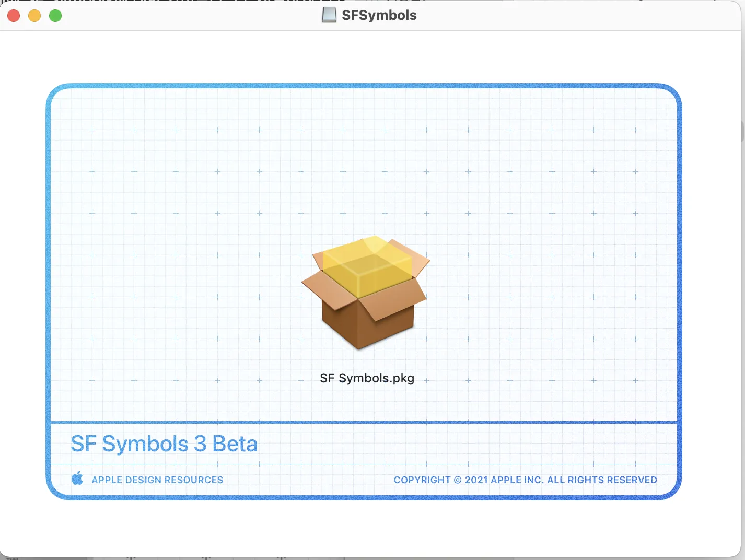This screenshot has height=560, width=745.
Task: Zoom the SFSymbols window with the green button
Action: (x=55, y=16)
